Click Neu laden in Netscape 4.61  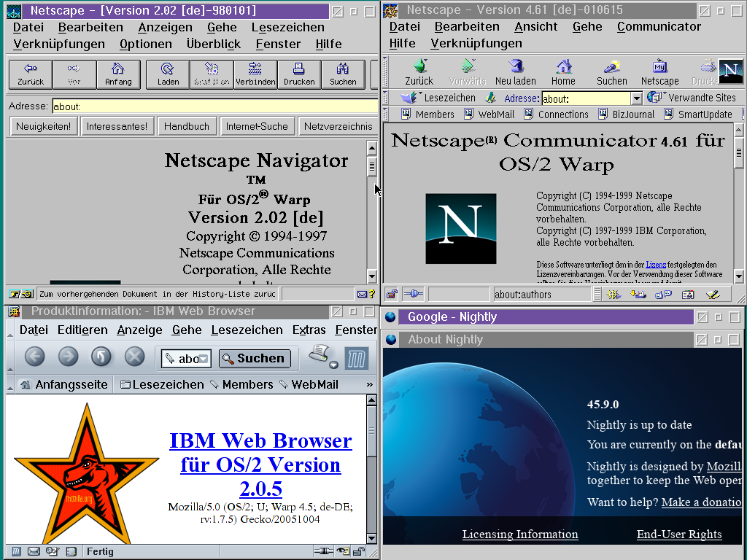point(516,72)
